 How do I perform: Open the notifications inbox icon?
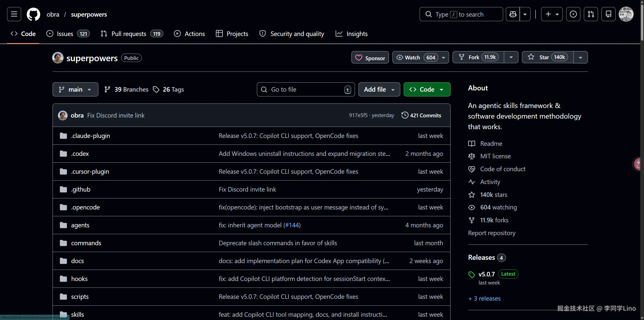(608, 14)
